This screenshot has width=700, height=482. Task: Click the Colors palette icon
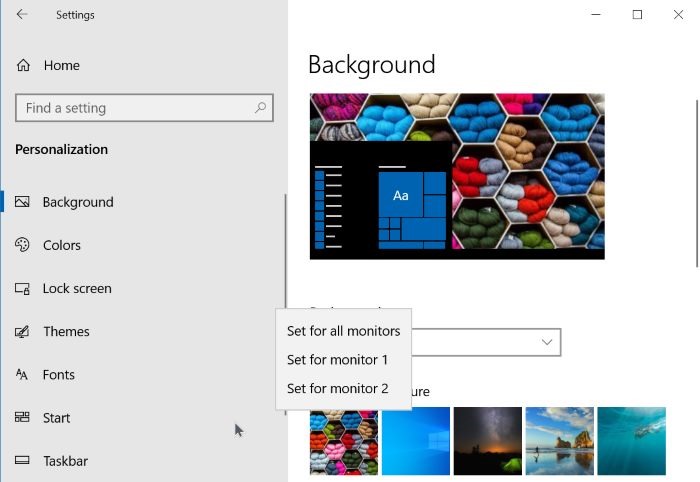22,245
